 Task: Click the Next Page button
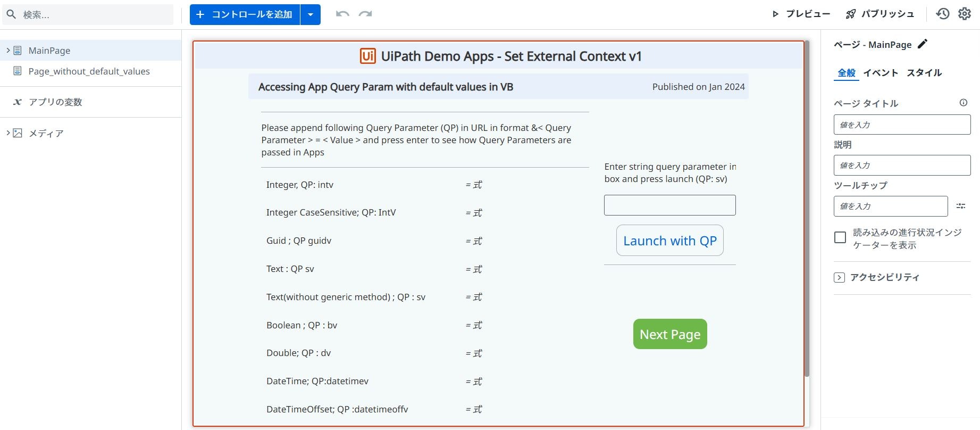click(670, 334)
